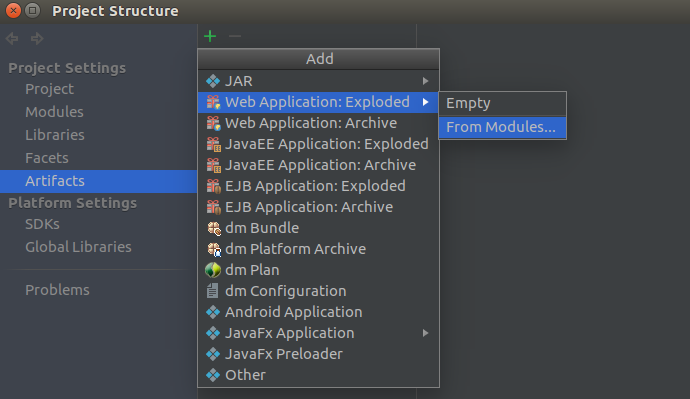
Task: Click the JavaEE Application: Archive icon
Action: [213, 165]
